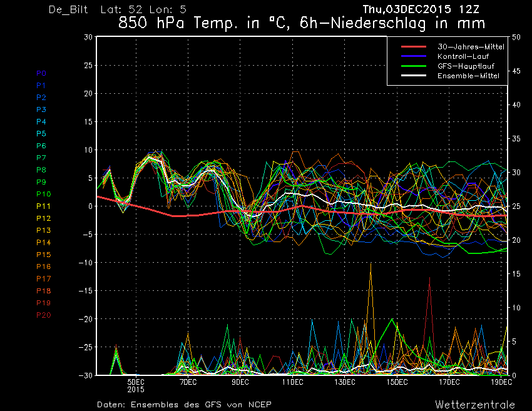Image resolution: width=532 pixels, height=411 pixels.
Task: Click the 11DEC date axis label
Action: [292, 382]
